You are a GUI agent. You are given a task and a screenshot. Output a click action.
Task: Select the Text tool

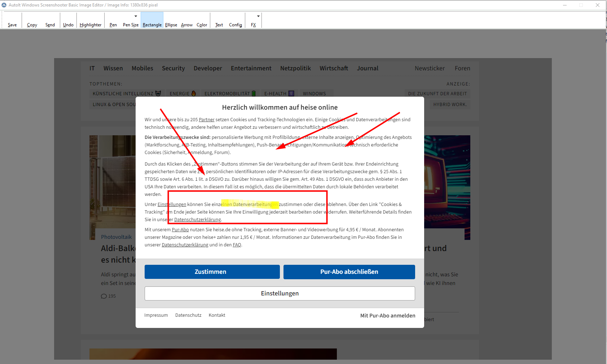click(219, 25)
